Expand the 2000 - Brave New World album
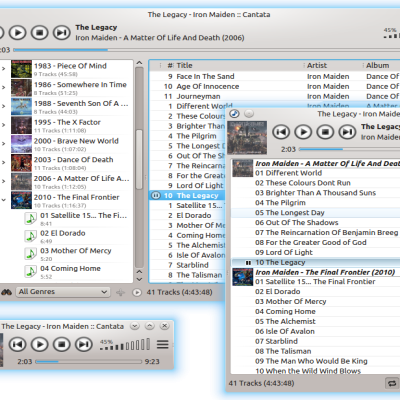The image size is (400, 400). coord(4,144)
